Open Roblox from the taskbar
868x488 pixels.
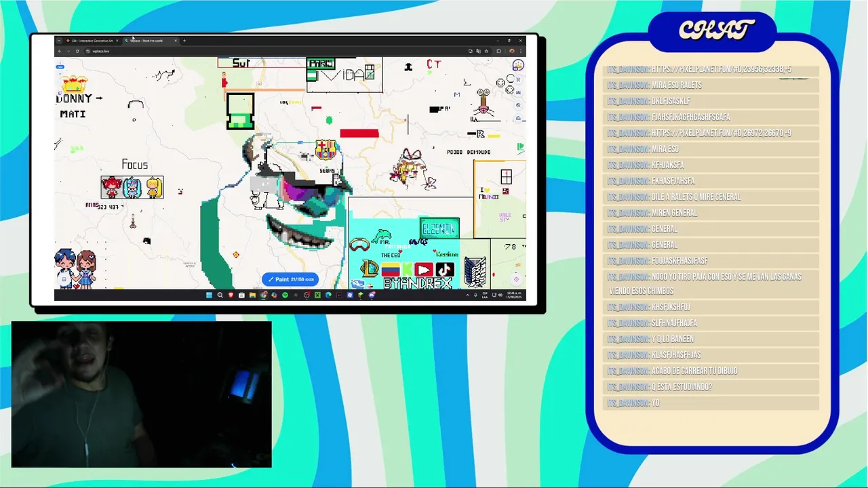pos(349,295)
